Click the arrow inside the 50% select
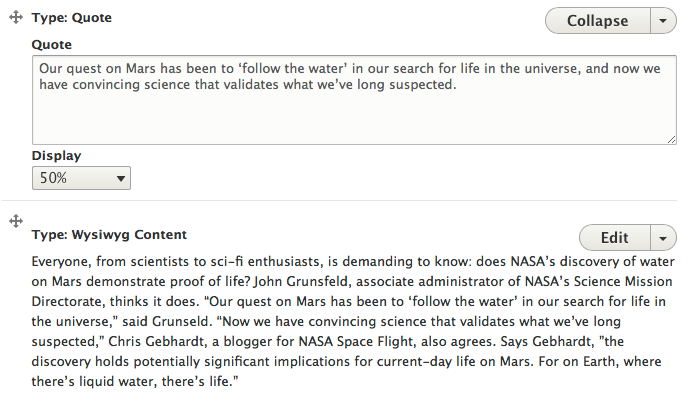Screen dimensions: 689x398 coord(121,178)
